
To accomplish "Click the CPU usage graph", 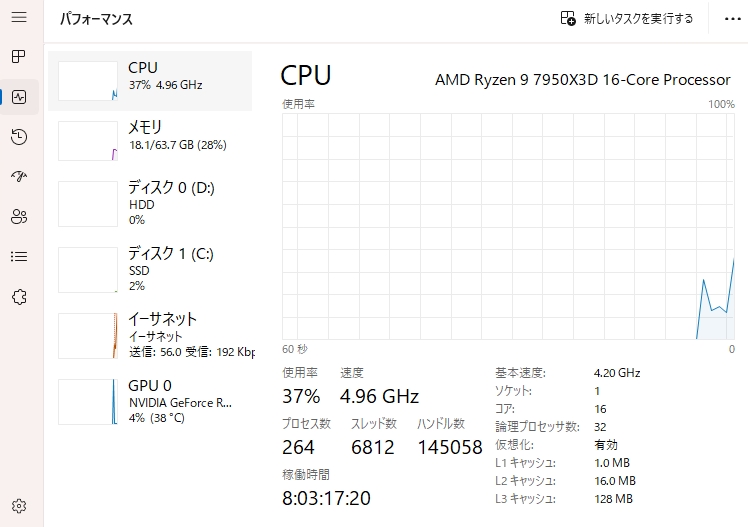I will pyautogui.click(x=508, y=225).
